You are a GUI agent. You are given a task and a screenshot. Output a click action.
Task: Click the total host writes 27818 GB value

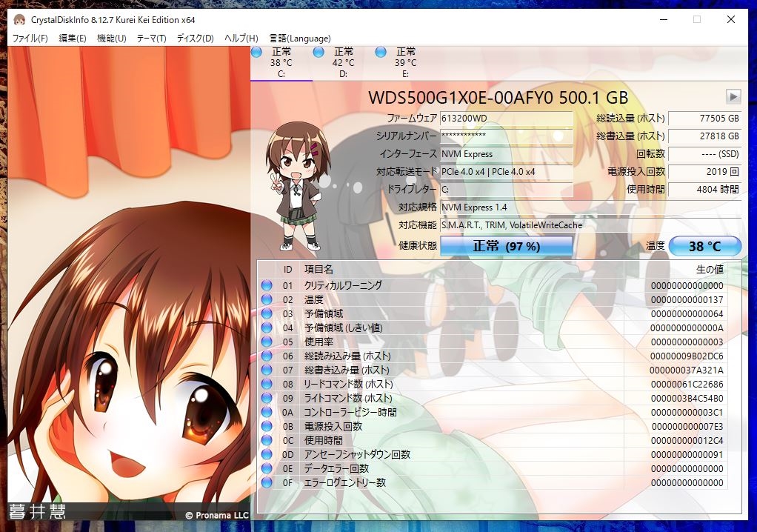705,136
